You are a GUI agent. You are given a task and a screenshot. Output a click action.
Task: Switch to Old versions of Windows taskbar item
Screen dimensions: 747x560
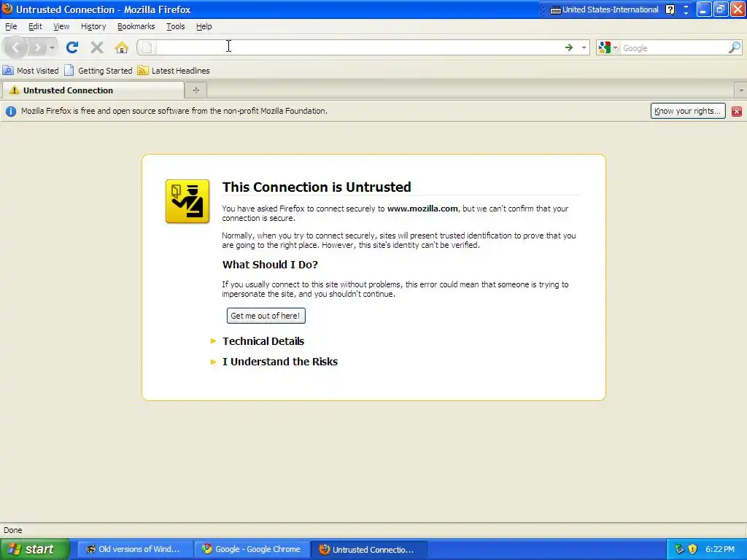135,549
